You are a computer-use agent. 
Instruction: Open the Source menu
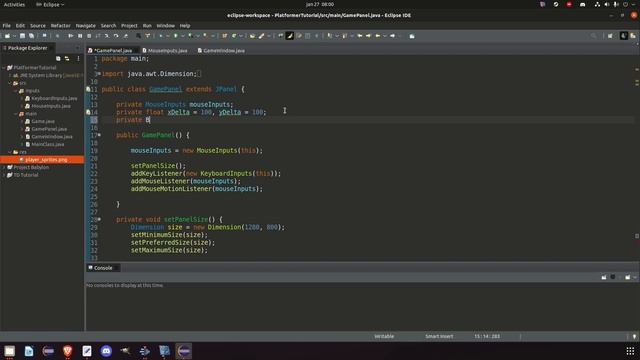point(38,25)
